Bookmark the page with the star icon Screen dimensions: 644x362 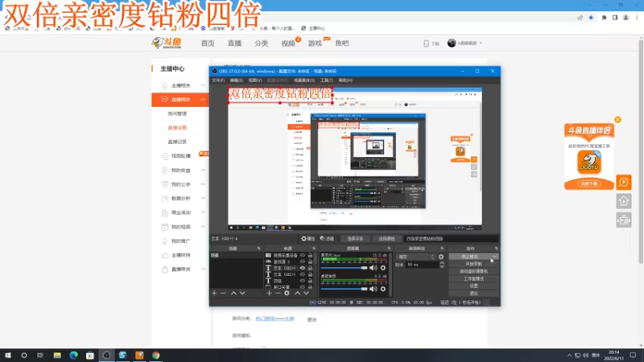click(x=591, y=18)
